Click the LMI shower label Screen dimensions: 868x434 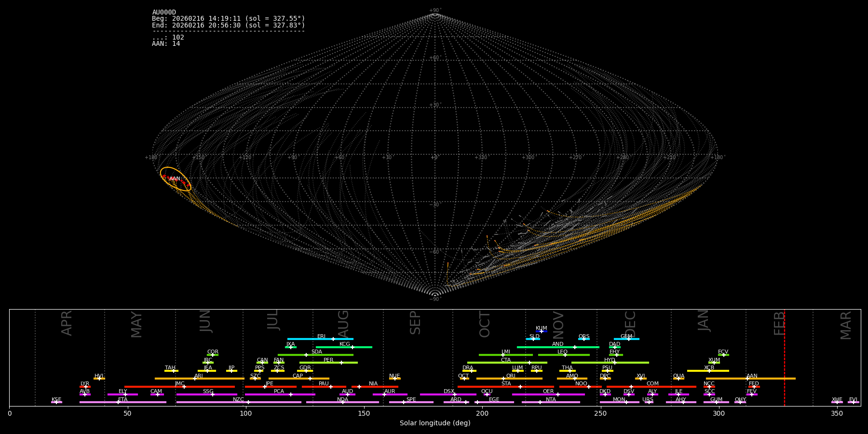coord(506,352)
